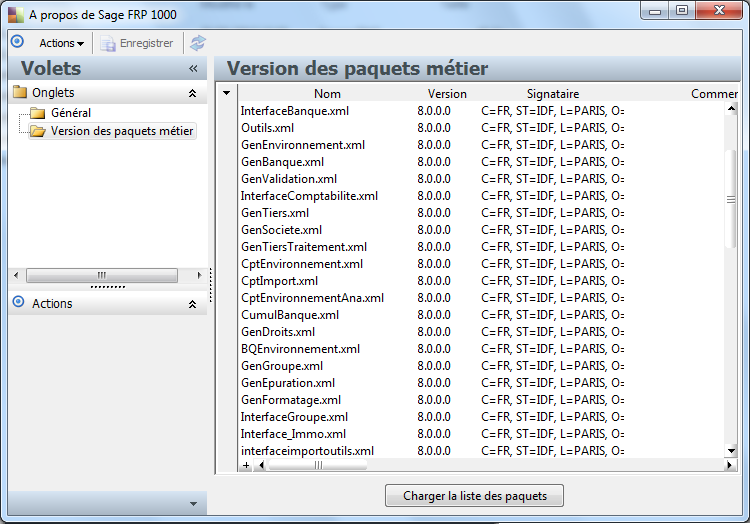Screen dimensions: 750x524
Task: Maximize the A propos de Sage window
Action: (682, 11)
